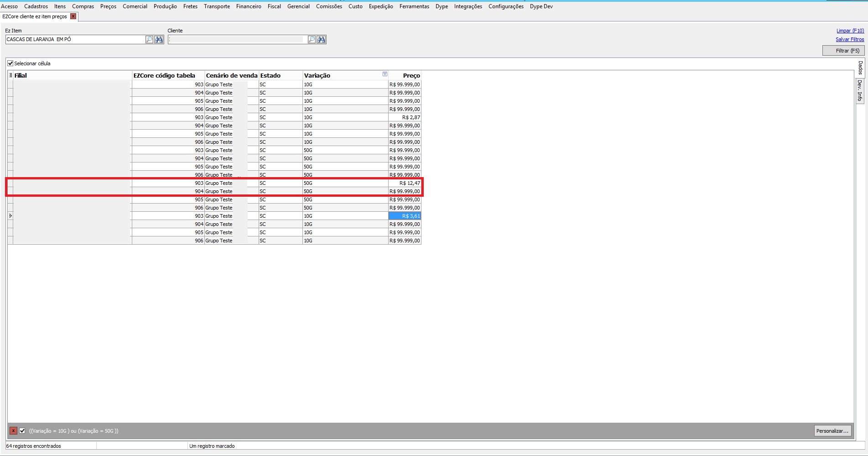
Task: Open the Ferramentas menu
Action: (414, 6)
